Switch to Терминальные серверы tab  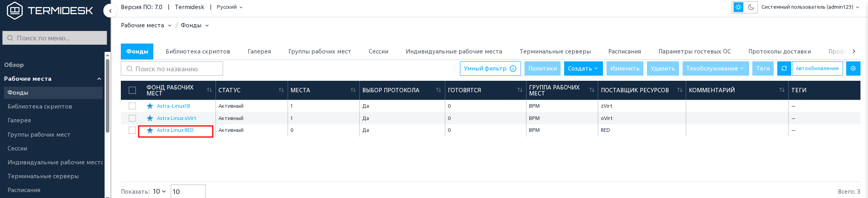pyautogui.click(x=555, y=51)
